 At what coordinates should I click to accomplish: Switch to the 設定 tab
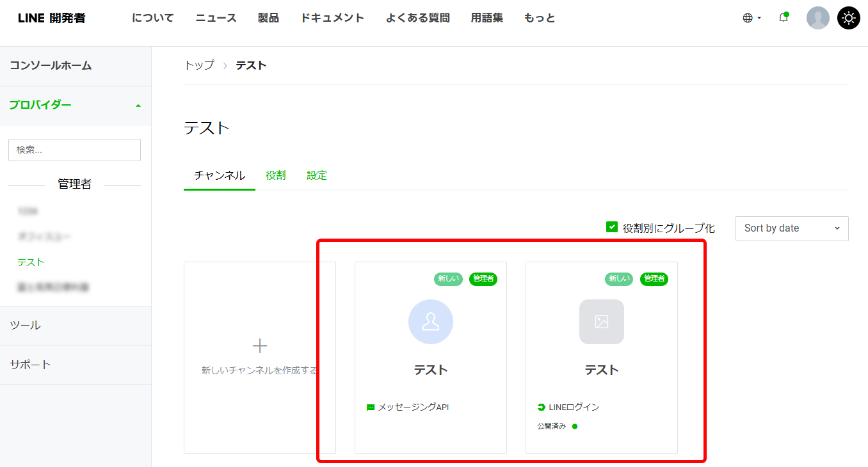point(317,175)
